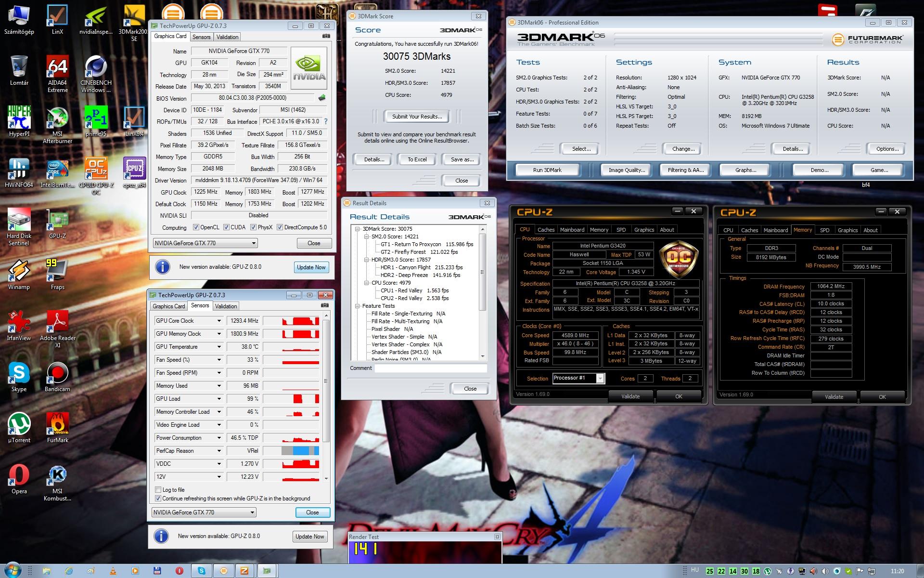
Task: Open the Hard Disk Sentinel icon
Action: (x=19, y=227)
